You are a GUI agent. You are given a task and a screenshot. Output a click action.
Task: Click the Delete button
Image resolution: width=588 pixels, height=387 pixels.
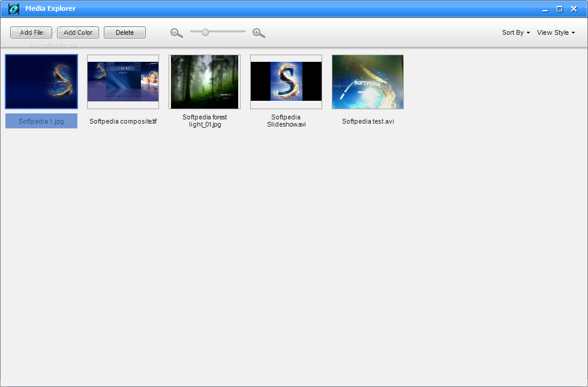pyautogui.click(x=125, y=32)
